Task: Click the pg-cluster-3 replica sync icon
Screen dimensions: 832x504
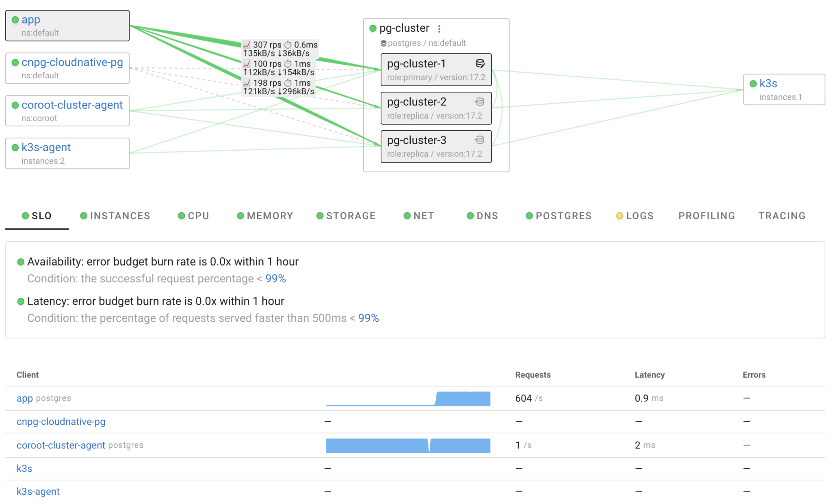Action: point(480,141)
